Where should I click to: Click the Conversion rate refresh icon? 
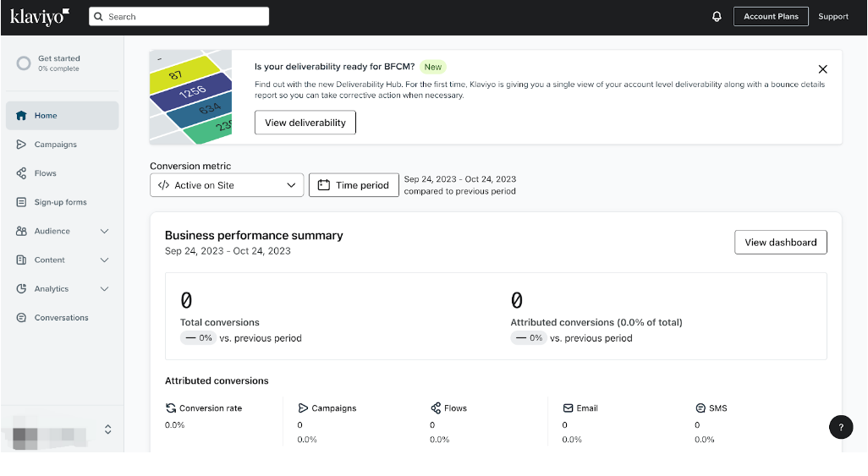[x=171, y=408]
